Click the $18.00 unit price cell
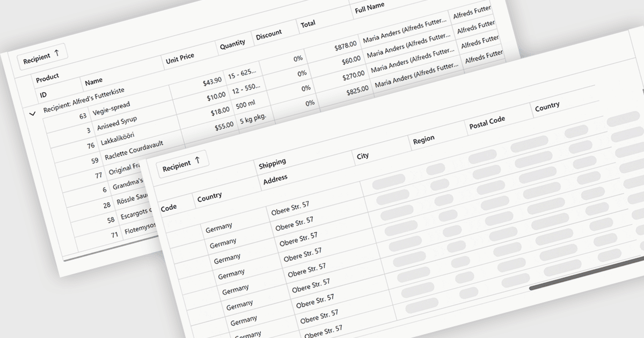Screen dimensions: 644x338 pos(220,111)
